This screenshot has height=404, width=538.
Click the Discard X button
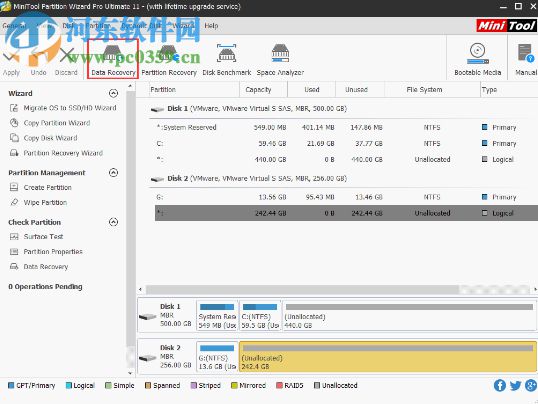pyautogui.click(x=66, y=62)
